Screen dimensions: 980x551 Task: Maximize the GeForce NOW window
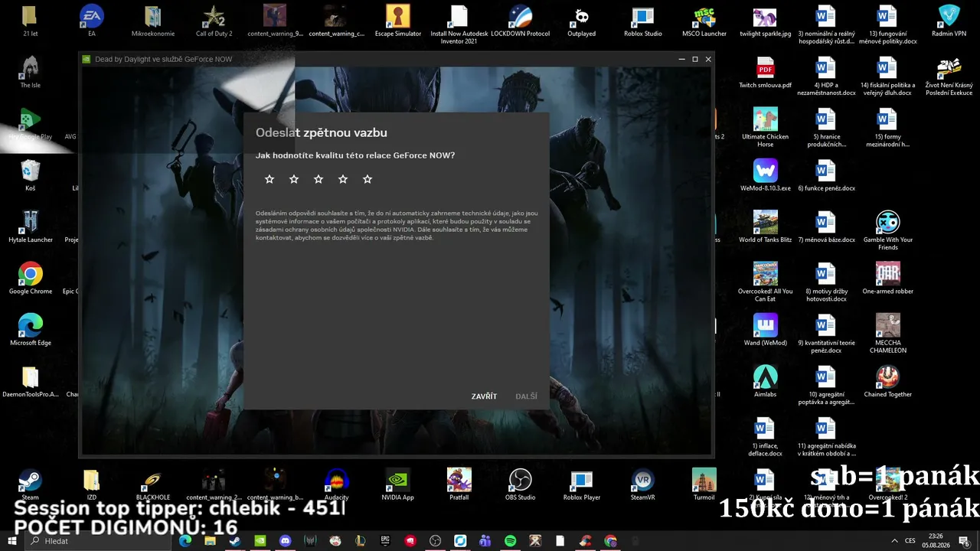pos(695,59)
